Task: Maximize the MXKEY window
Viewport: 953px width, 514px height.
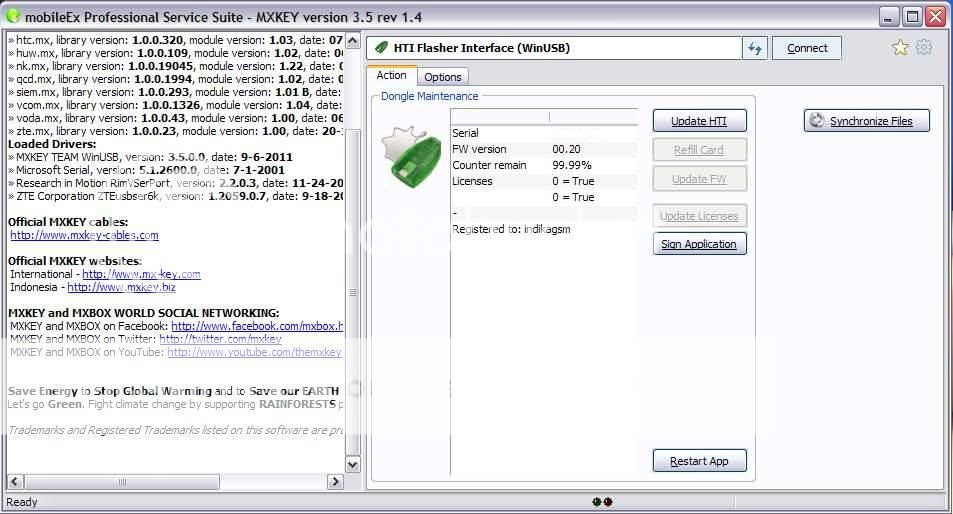Action: click(912, 16)
